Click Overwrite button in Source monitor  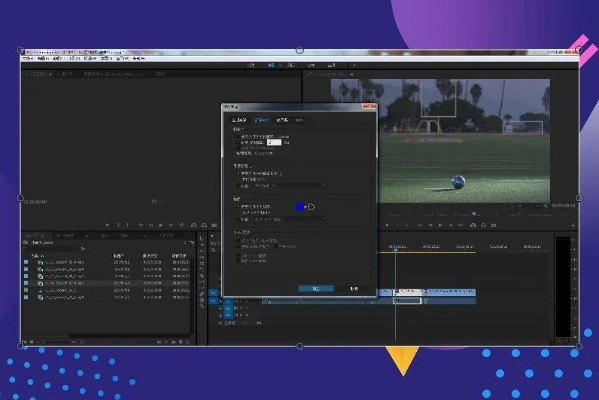point(204,225)
